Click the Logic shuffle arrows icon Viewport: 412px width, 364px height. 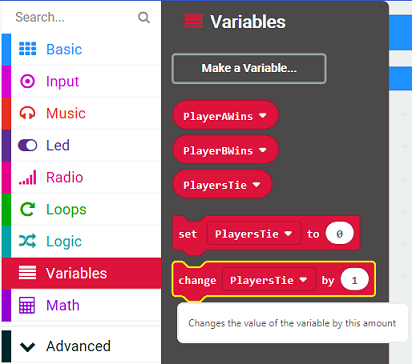tap(27, 241)
